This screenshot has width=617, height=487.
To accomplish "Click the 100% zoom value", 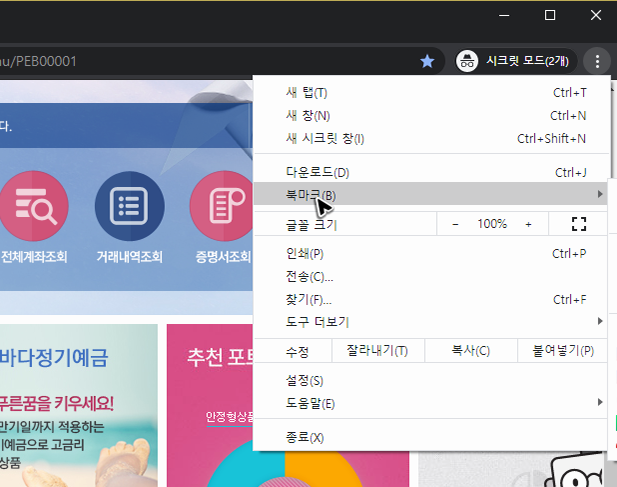I will (x=492, y=224).
